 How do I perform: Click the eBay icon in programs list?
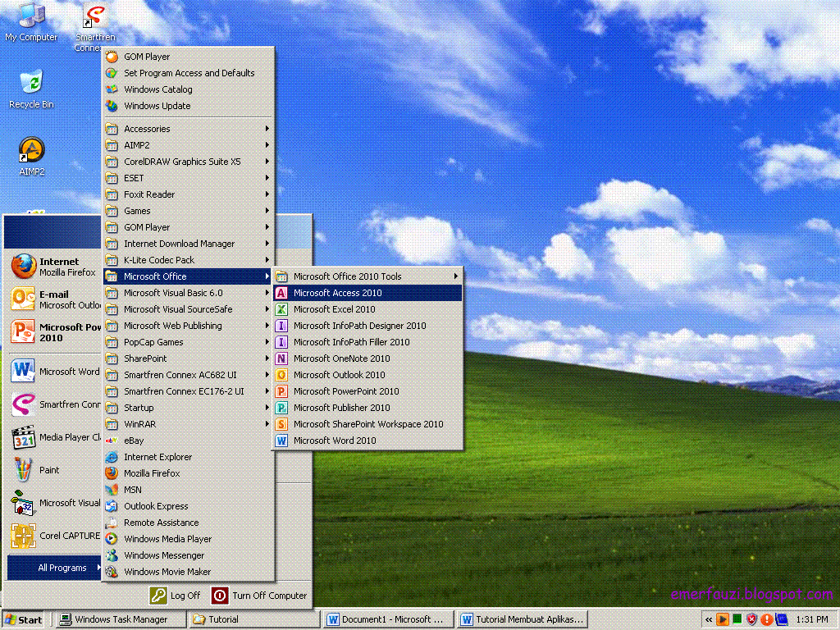[112, 441]
